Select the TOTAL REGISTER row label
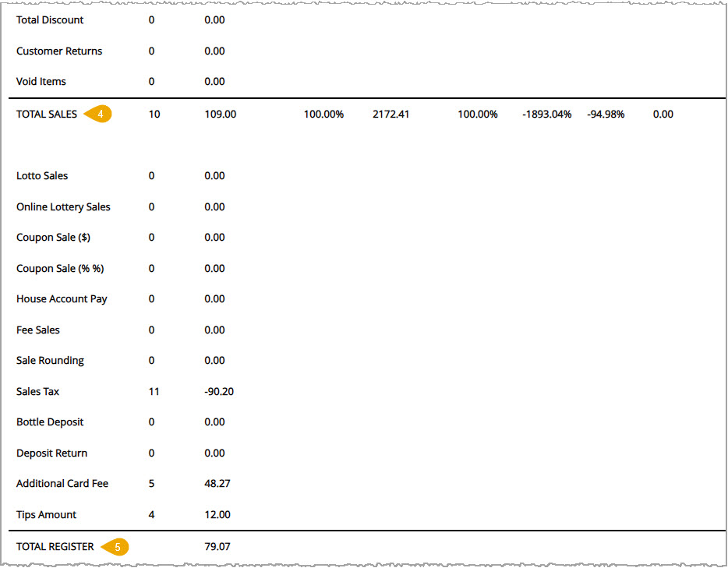728x568 pixels. tap(55, 546)
